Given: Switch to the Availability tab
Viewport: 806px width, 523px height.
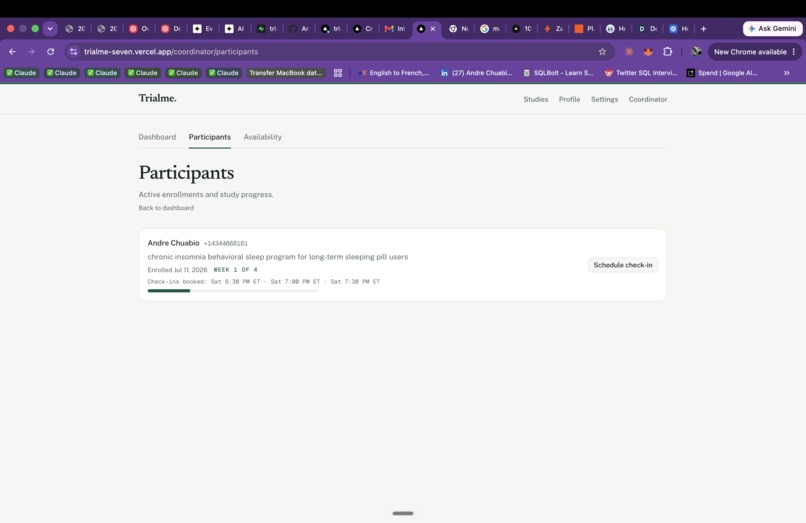Looking at the screenshot, I should 263,137.
